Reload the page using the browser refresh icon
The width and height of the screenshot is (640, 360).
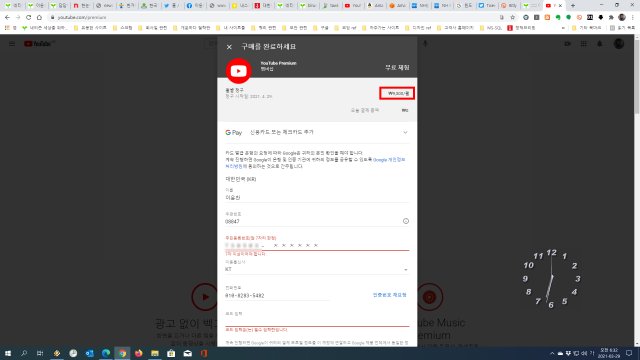[x=29, y=17]
